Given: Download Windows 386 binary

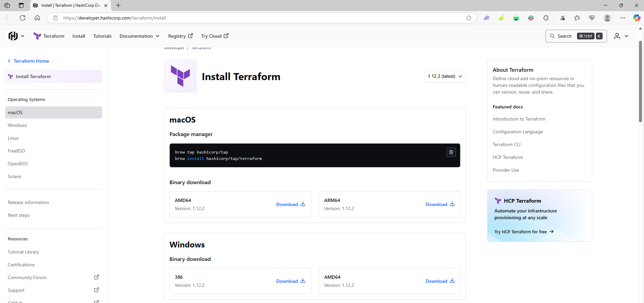Looking at the screenshot, I should click(x=291, y=281).
